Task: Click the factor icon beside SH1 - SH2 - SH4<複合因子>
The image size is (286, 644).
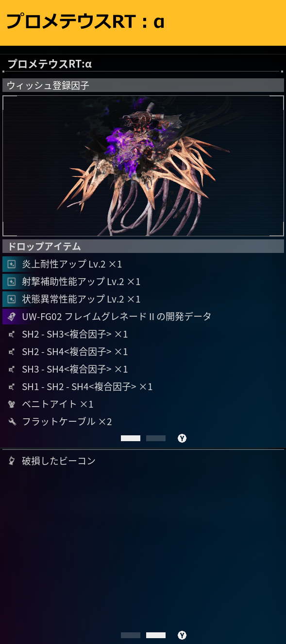Action: pyautogui.click(x=12, y=387)
